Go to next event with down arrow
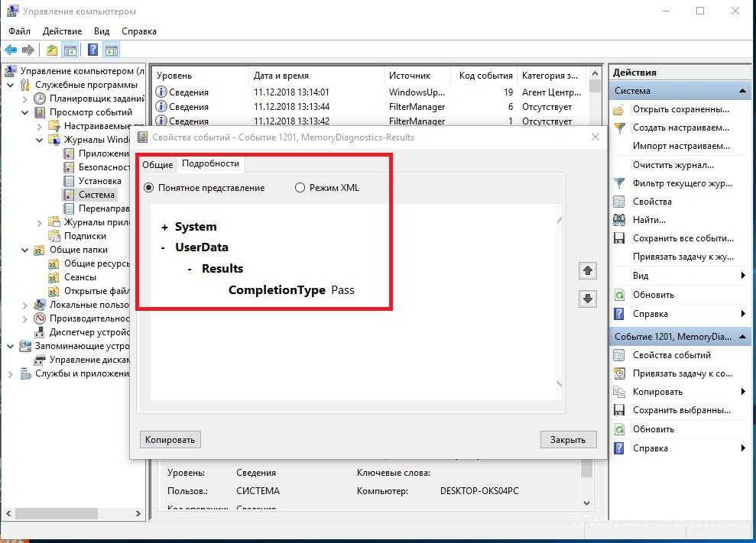 pos(587,299)
